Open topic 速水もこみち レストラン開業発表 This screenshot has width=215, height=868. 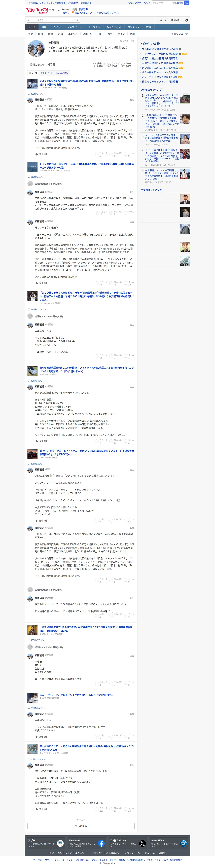(160, 82)
